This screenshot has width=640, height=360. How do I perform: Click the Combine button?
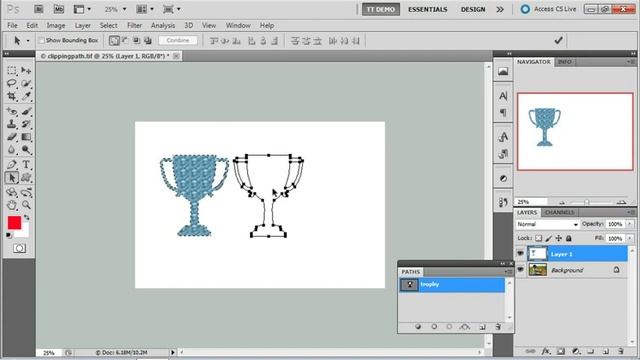click(x=178, y=40)
